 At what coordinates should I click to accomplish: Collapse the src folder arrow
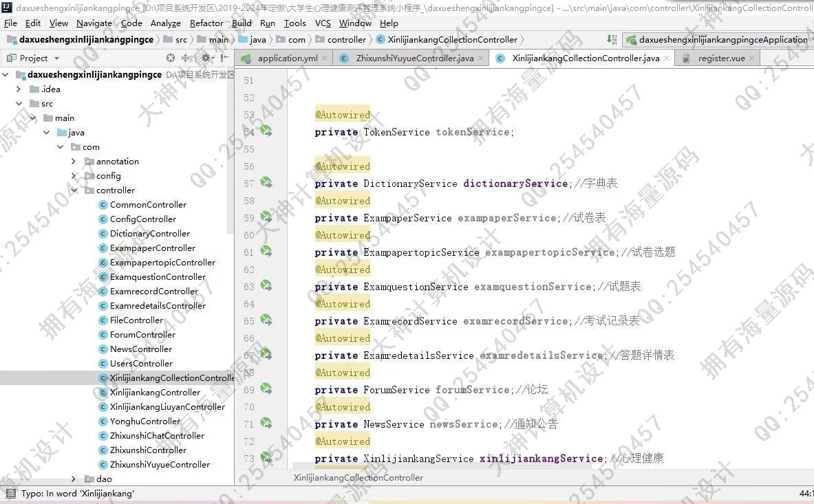click(x=19, y=104)
